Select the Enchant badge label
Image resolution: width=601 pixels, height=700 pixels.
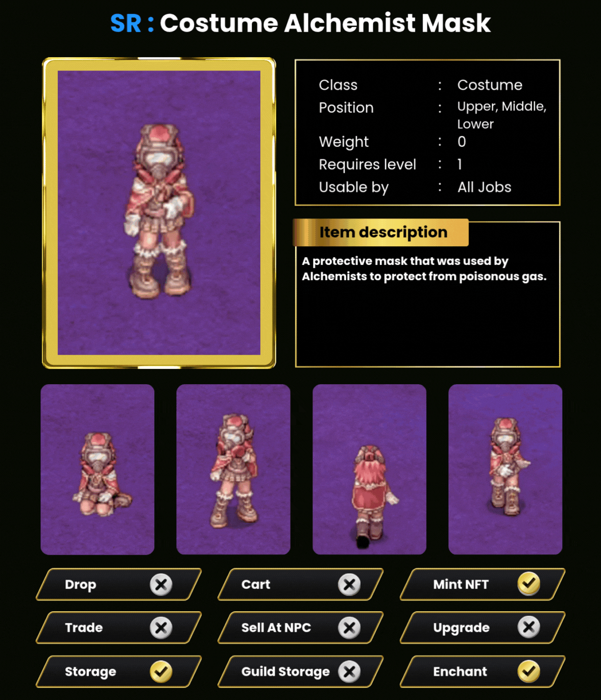[460, 671]
